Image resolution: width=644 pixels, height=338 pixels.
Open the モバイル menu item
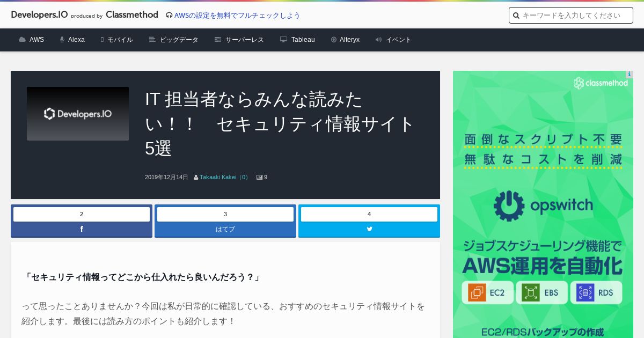click(120, 40)
